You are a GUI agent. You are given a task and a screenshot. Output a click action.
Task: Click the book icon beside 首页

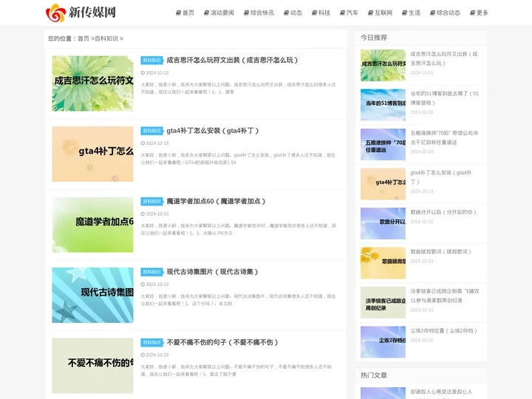178,13
